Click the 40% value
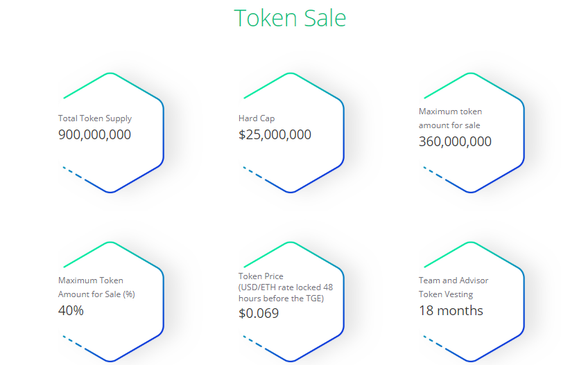588x365 pixels. click(x=71, y=310)
